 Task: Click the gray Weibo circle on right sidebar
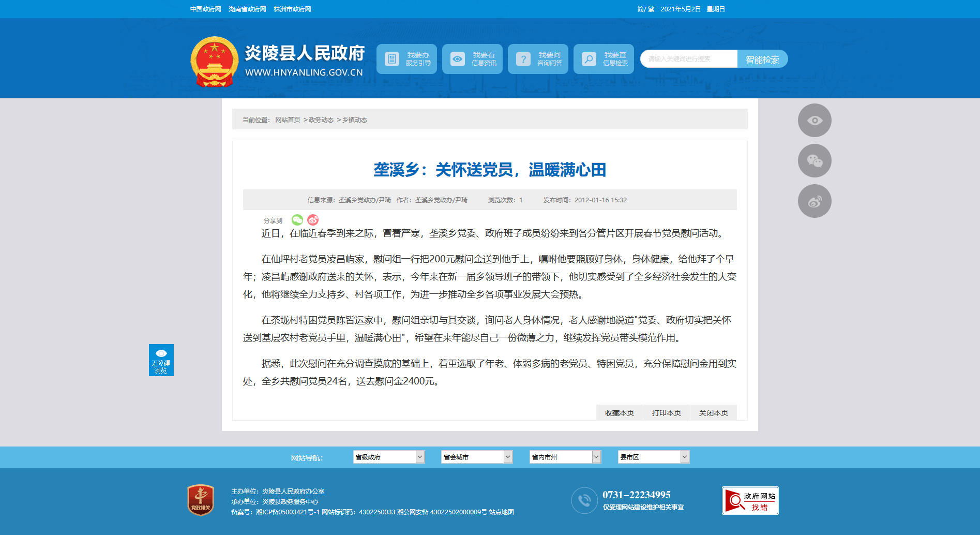click(x=814, y=201)
